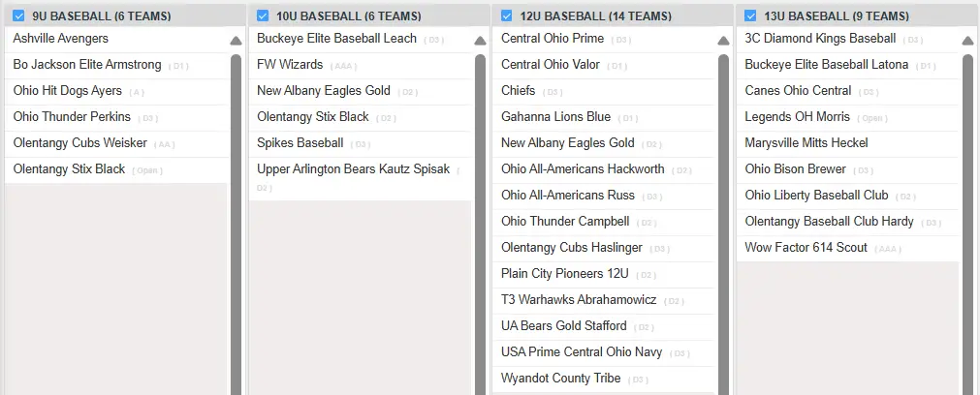Viewport: 980px width, 395px height.
Task: Open Wow Factor 614 Scout team
Action: [806, 248]
